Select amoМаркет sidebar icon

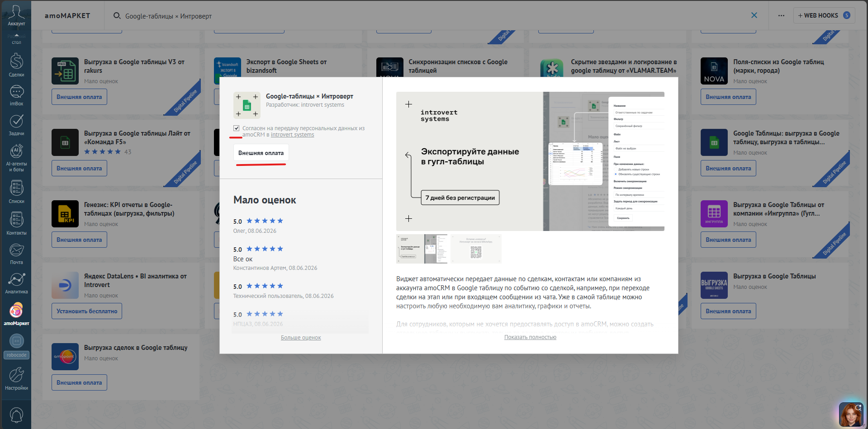tap(16, 314)
